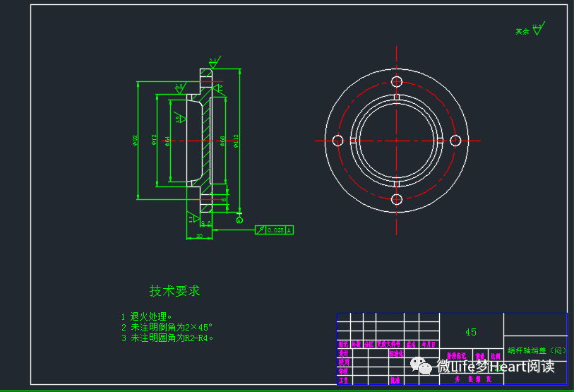The image size is (574, 392).
Task: Select the circled datum A marker
Action: tap(239, 220)
